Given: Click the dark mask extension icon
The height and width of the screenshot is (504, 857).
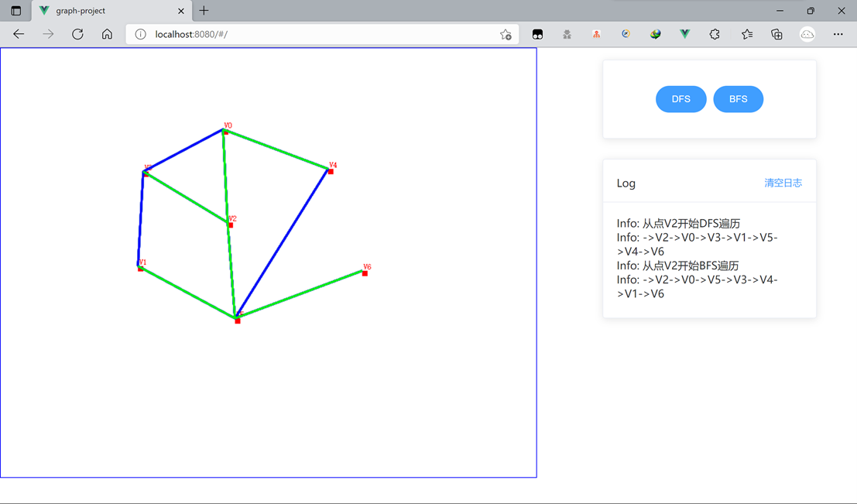Looking at the screenshot, I should [x=537, y=34].
